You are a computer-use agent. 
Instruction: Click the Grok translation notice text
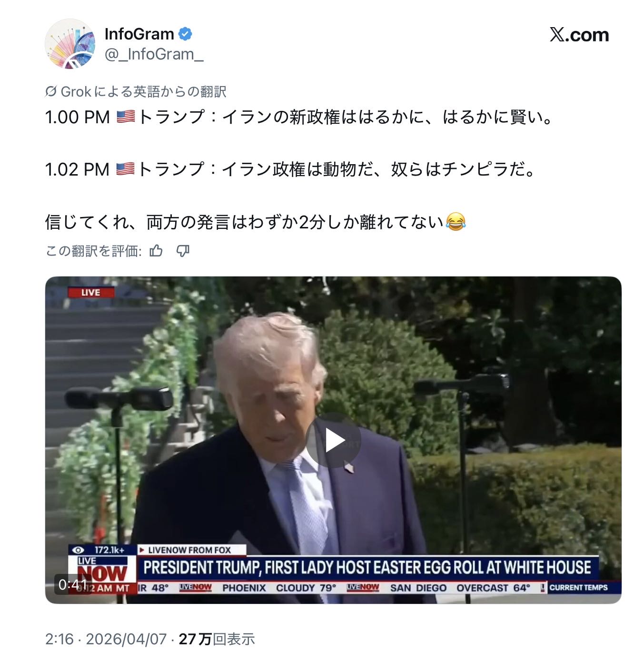click(143, 91)
